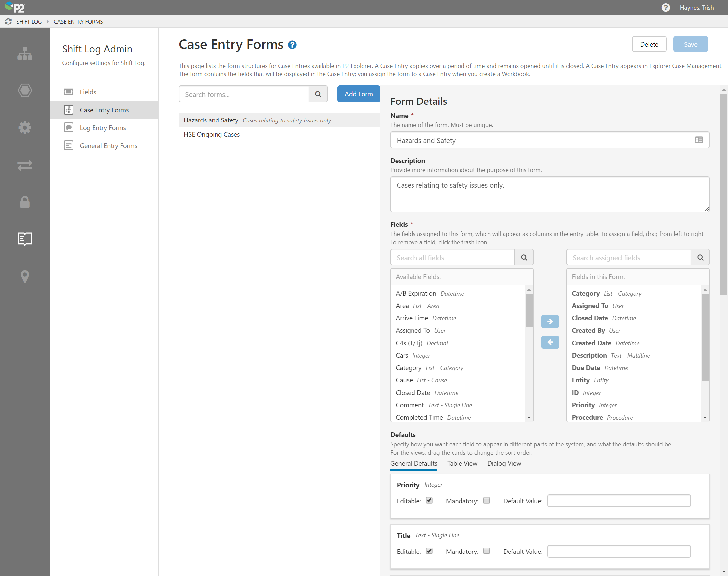The height and width of the screenshot is (576, 728).
Task: Select the location pin sidebar icon
Action: point(24,276)
